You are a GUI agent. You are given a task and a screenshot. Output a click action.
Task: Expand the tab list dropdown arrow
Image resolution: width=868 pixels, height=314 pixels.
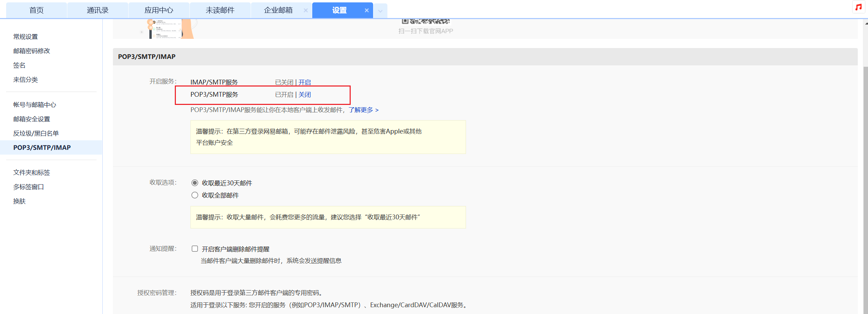coord(380,11)
